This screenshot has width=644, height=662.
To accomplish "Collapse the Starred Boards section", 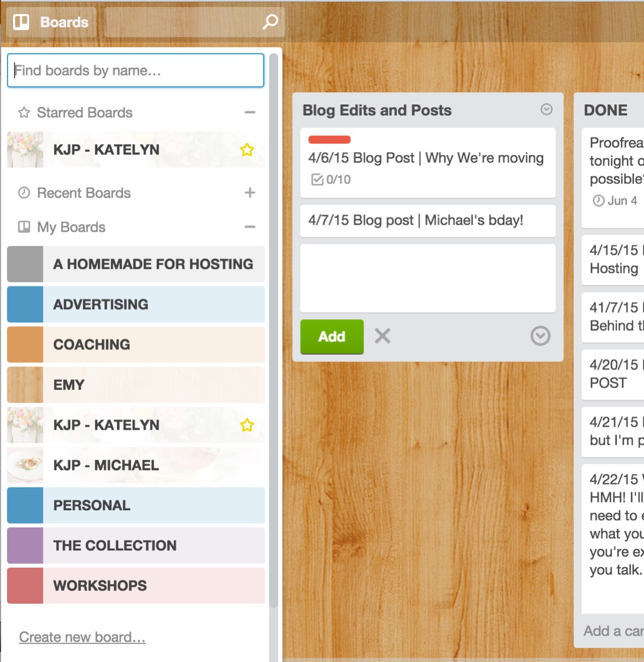I will point(250,113).
